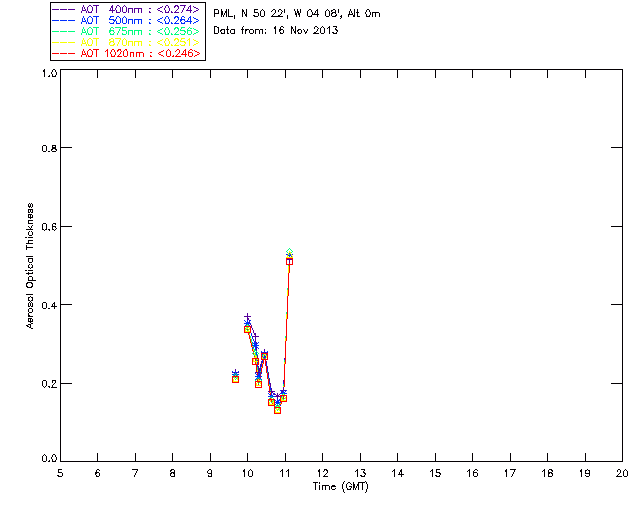Click the x-axis tick label 5

coord(60,474)
